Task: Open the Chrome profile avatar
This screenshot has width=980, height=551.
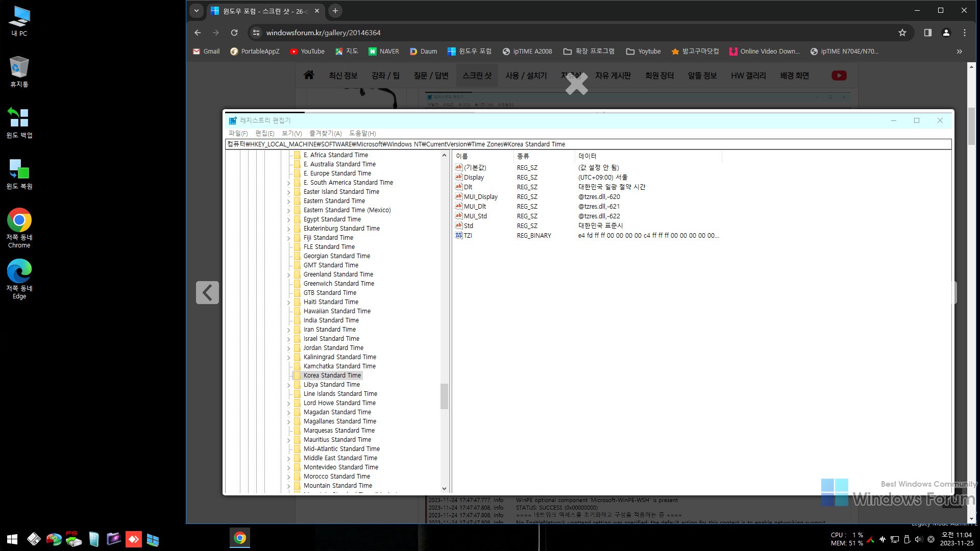Action: (946, 33)
